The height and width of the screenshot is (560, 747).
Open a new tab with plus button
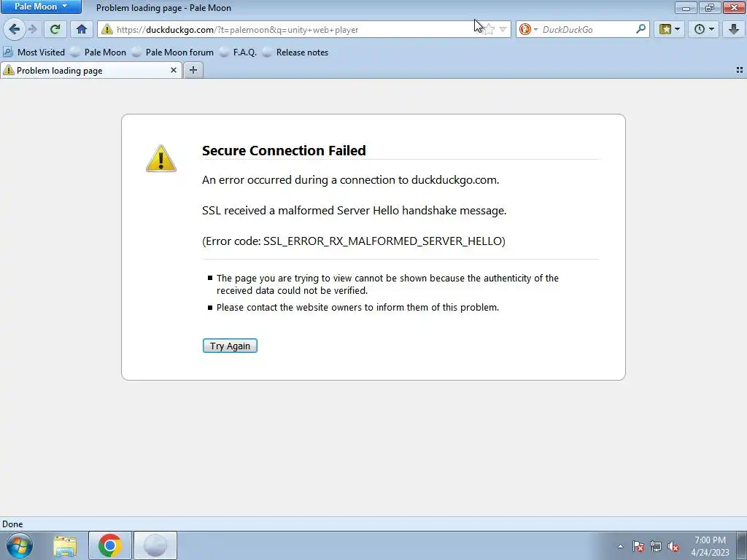(x=193, y=71)
